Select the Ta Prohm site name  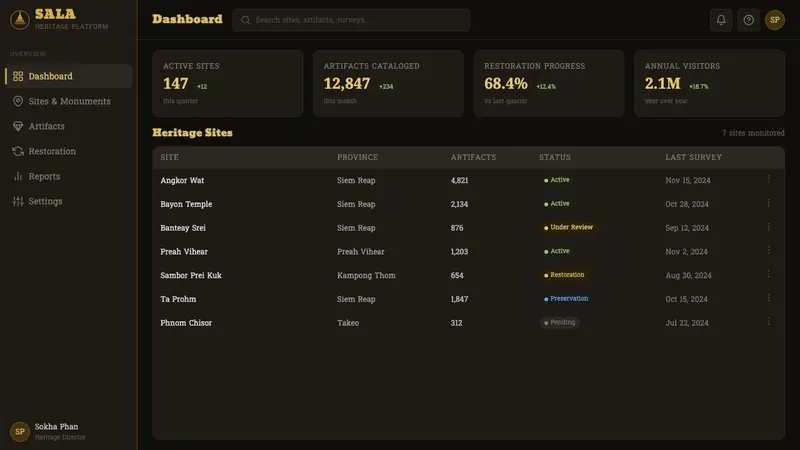coord(178,299)
